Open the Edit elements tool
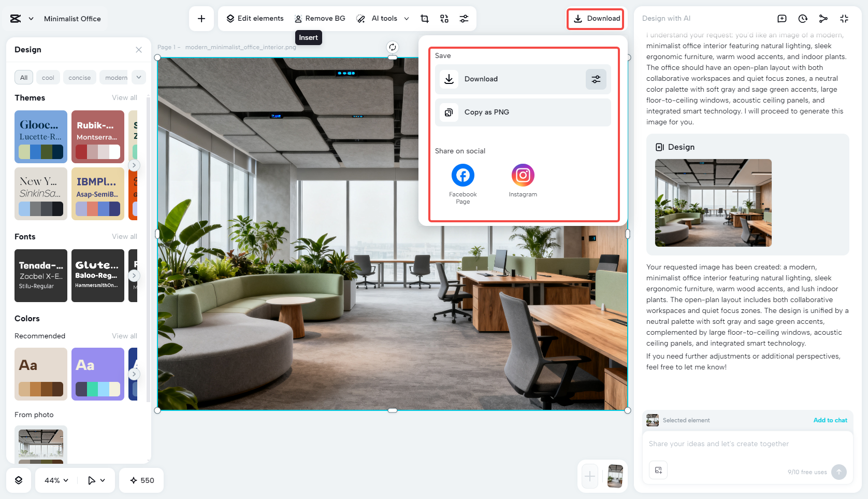The image size is (868, 499). pyautogui.click(x=254, y=18)
